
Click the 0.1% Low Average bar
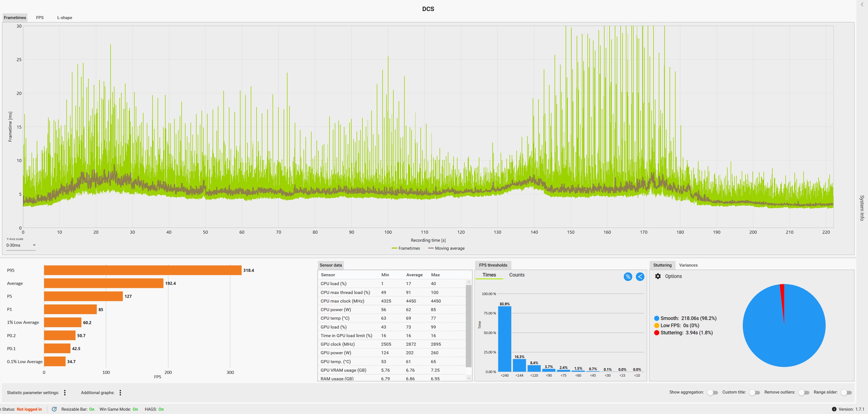(x=55, y=361)
